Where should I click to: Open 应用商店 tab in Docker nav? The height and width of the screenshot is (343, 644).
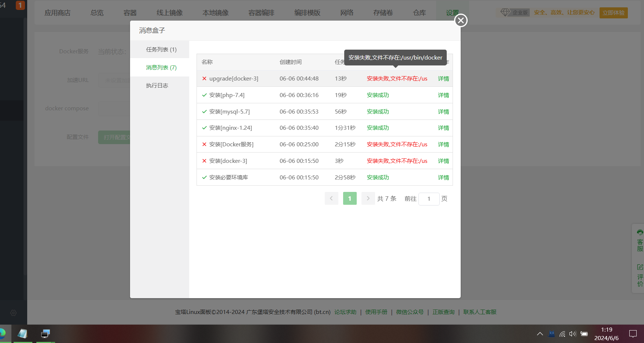pos(57,13)
